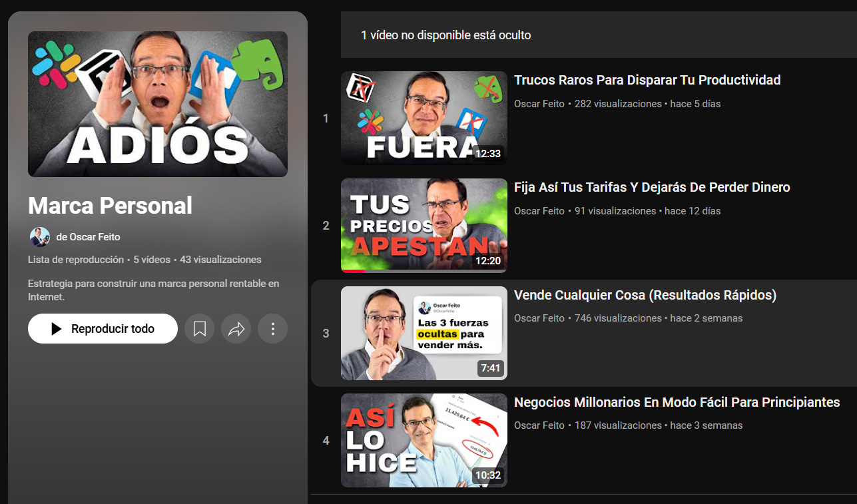Image resolution: width=857 pixels, height=504 pixels.
Task: Click the '43 visualizaciones' playlist stat
Action: (x=220, y=260)
